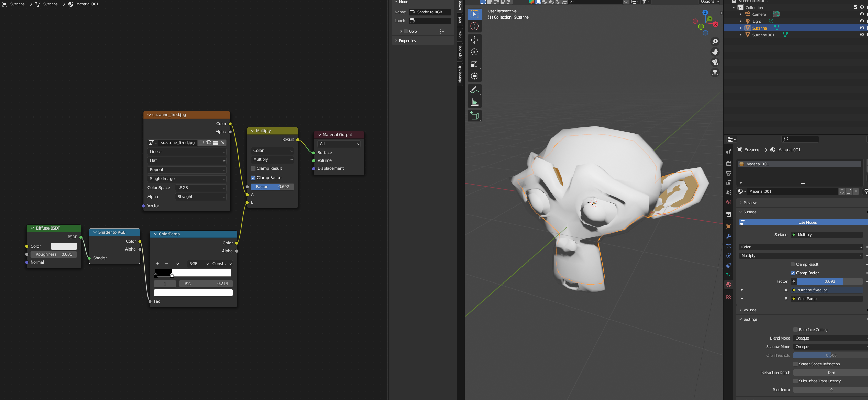Open sRGB Color Space dropdown

coord(201,188)
